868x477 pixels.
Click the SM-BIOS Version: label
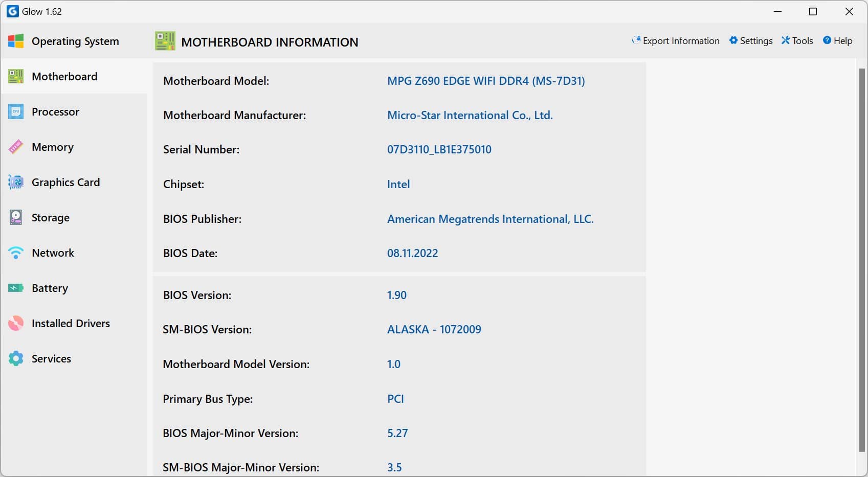(x=207, y=329)
